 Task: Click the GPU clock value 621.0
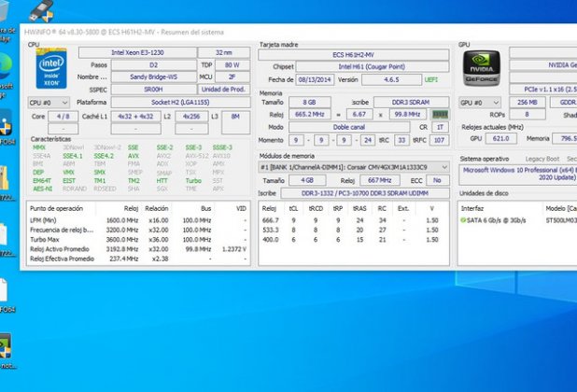(500, 139)
